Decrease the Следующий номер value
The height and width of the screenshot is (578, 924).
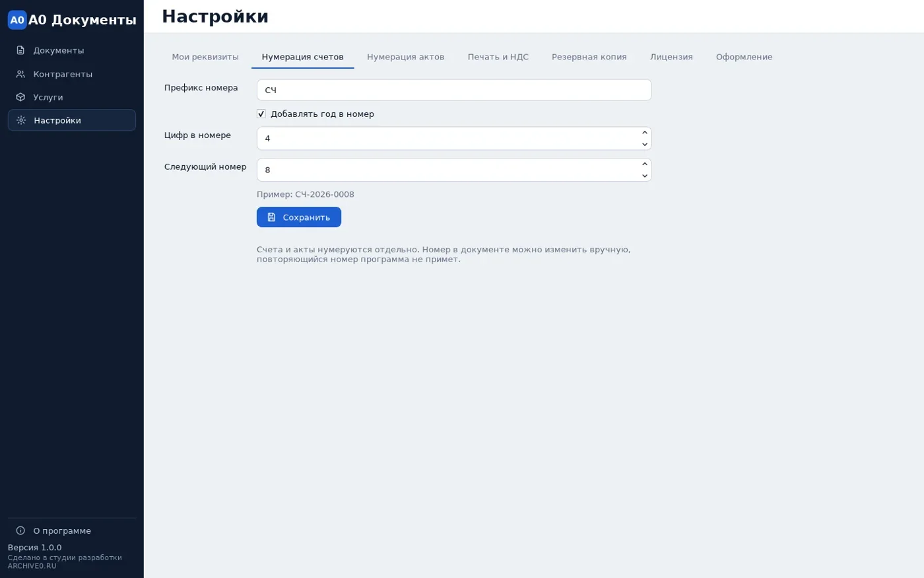click(x=645, y=176)
